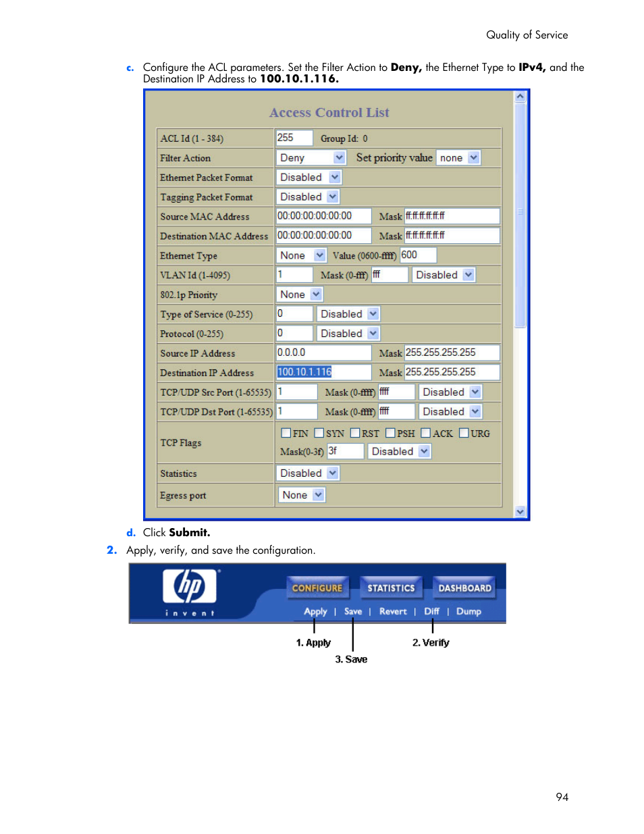Switch to the CONFIGURE tab
This screenshot has height=834, width=644.
(317, 588)
